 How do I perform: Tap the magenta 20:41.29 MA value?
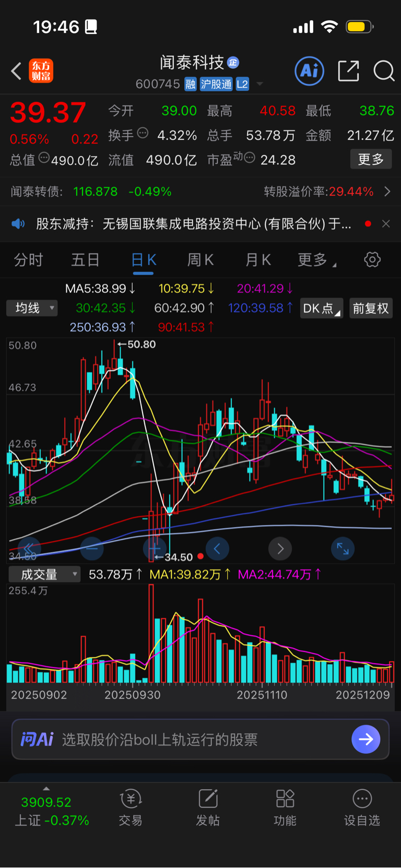[x=265, y=288]
